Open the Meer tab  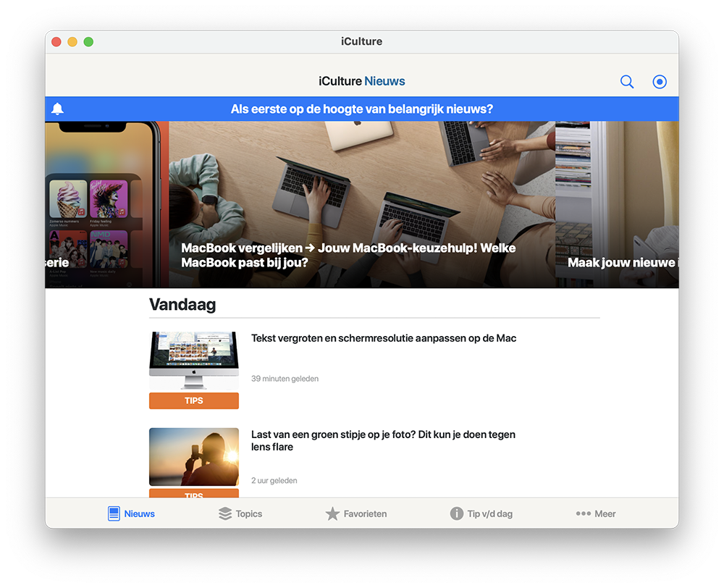pyautogui.click(x=596, y=513)
